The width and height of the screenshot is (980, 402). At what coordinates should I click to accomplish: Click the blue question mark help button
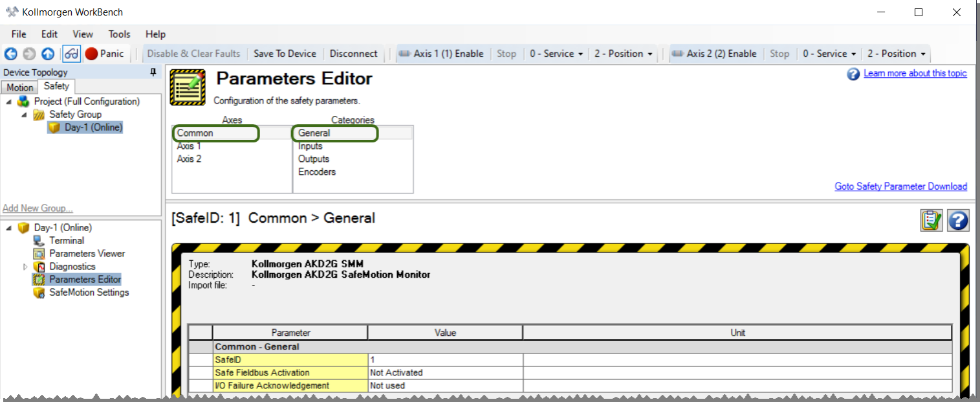coord(958,220)
